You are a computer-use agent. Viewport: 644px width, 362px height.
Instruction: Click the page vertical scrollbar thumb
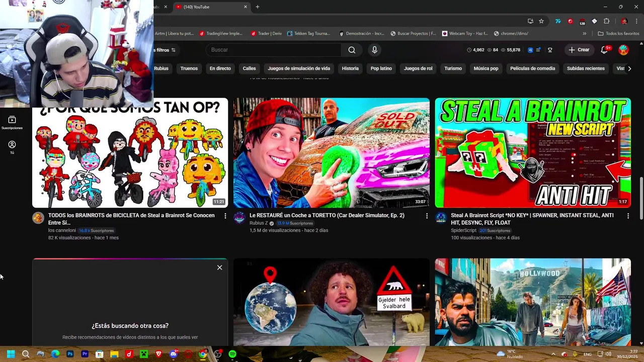(641, 198)
